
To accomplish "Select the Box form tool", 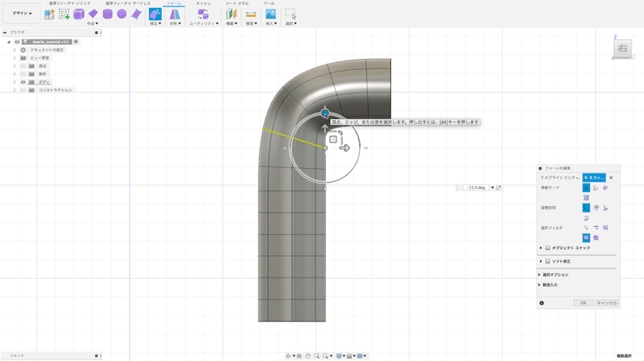I will pyautogui.click(x=79, y=14).
